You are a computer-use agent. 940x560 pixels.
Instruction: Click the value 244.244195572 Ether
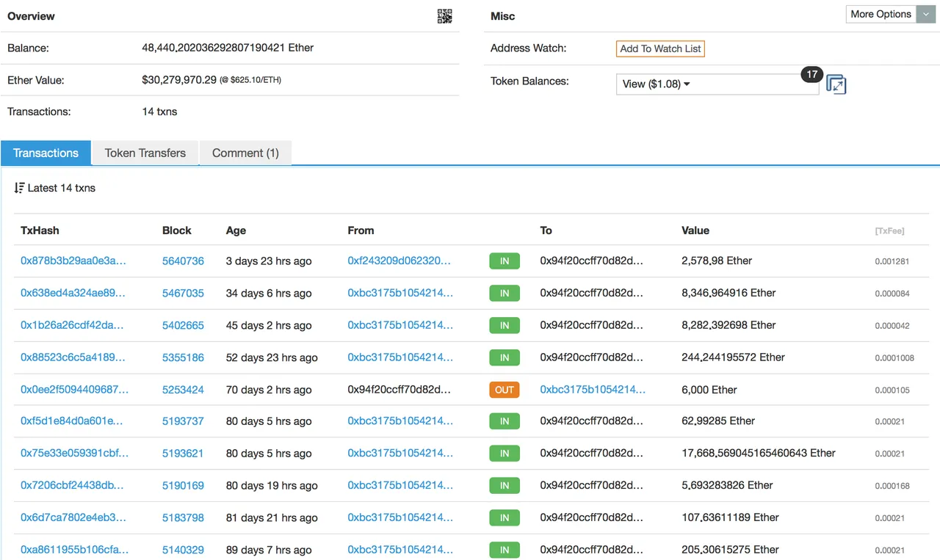click(x=734, y=357)
